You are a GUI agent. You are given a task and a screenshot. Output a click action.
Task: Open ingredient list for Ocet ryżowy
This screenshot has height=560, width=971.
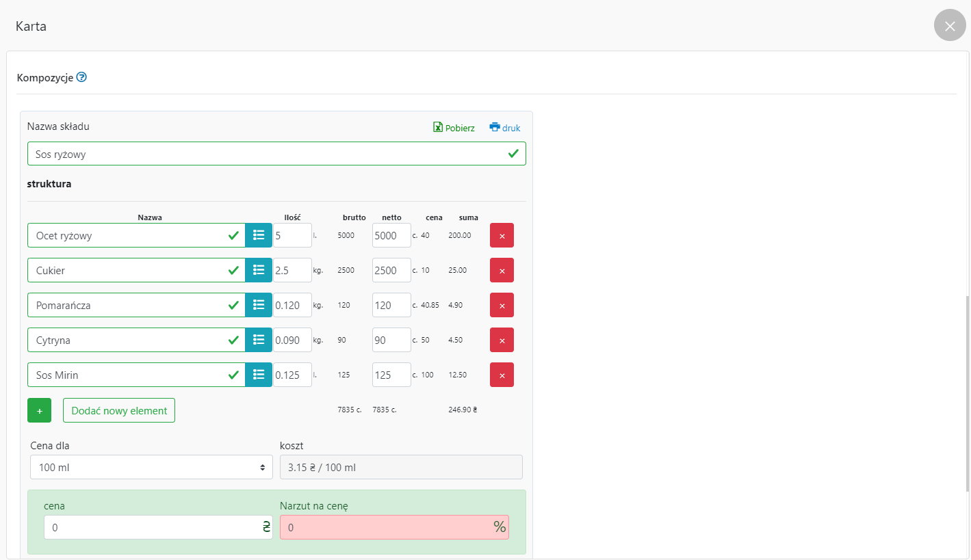tap(259, 235)
